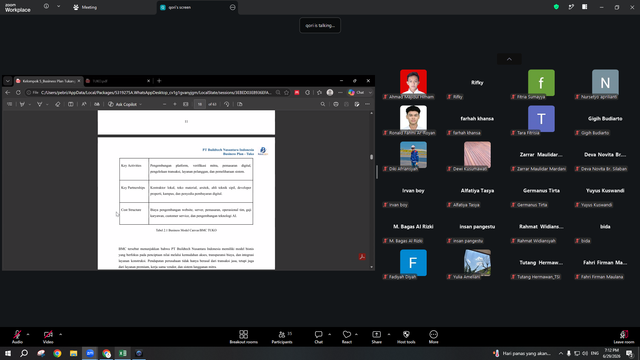Switch to the Meeting tab
640x360 pixels.
pos(85,7)
